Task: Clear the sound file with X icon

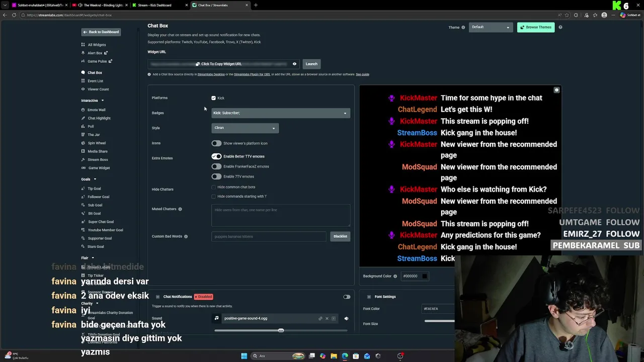Action: point(327,318)
